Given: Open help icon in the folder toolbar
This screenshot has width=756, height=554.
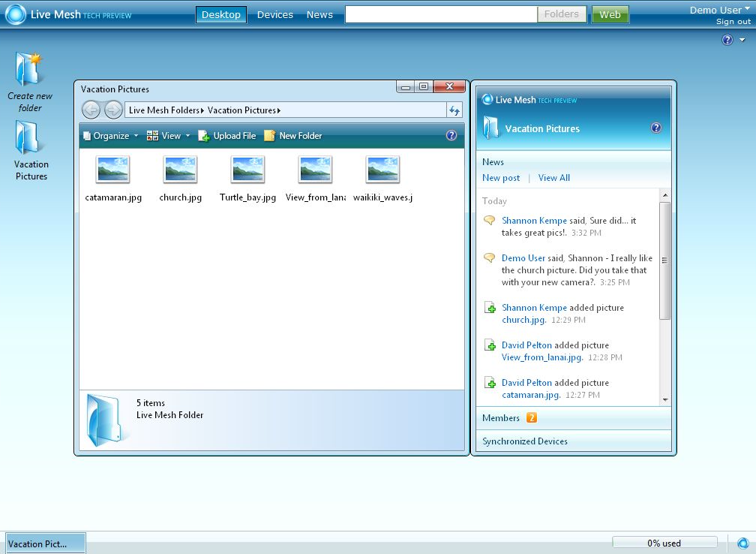Looking at the screenshot, I should coord(451,135).
